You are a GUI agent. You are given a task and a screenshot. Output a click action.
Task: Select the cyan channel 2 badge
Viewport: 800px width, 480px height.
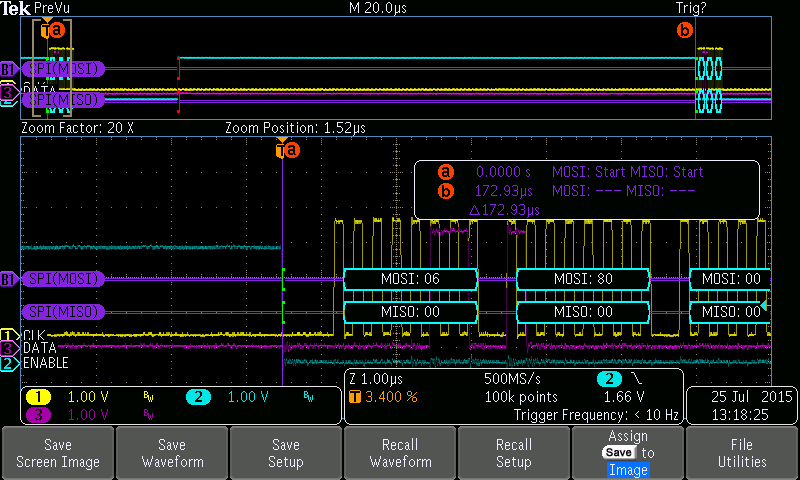[199, 397]
